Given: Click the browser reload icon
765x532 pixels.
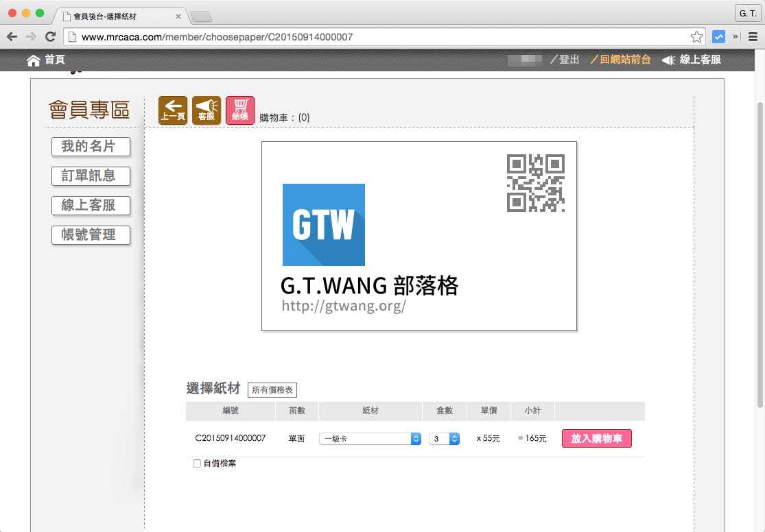Looking at the screenshot, I should [50, 37].
